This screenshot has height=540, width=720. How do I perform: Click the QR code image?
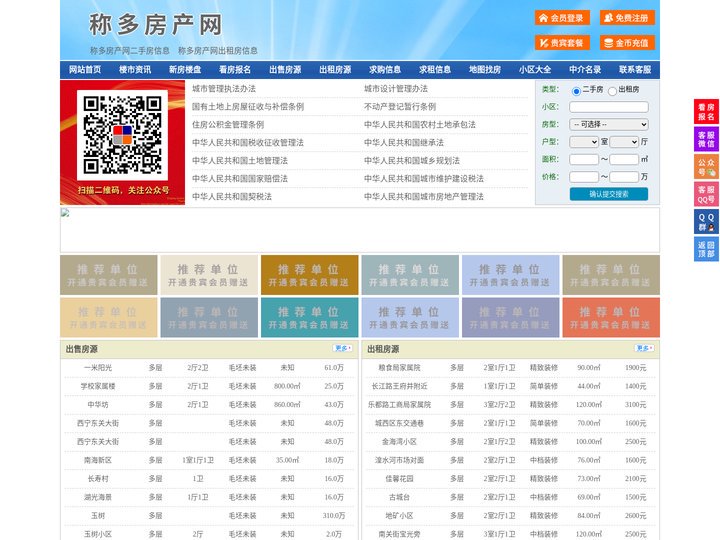122,135
